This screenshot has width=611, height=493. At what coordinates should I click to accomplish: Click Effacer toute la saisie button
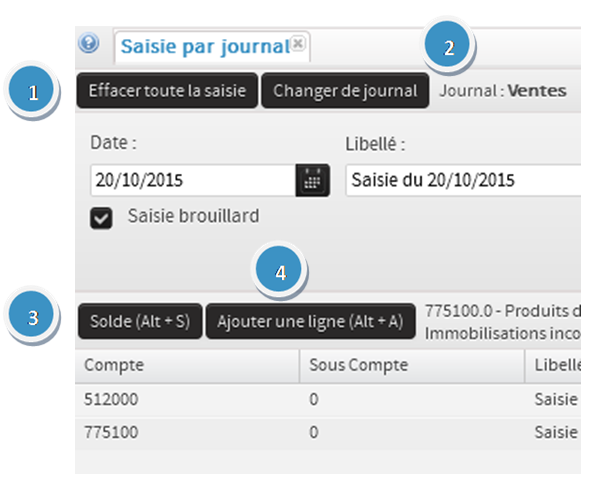167,90
